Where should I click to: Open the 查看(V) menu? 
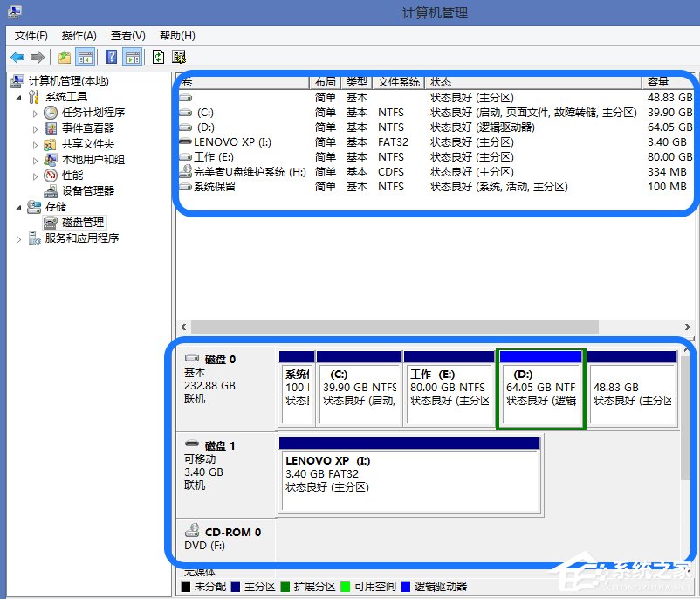(127, 36)
